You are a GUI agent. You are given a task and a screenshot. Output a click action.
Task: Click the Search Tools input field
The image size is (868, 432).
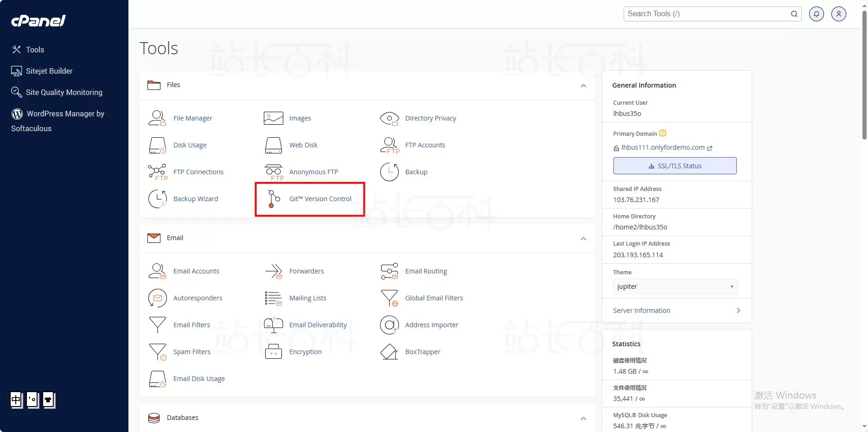pyautogui.click(x=707, y=14)
